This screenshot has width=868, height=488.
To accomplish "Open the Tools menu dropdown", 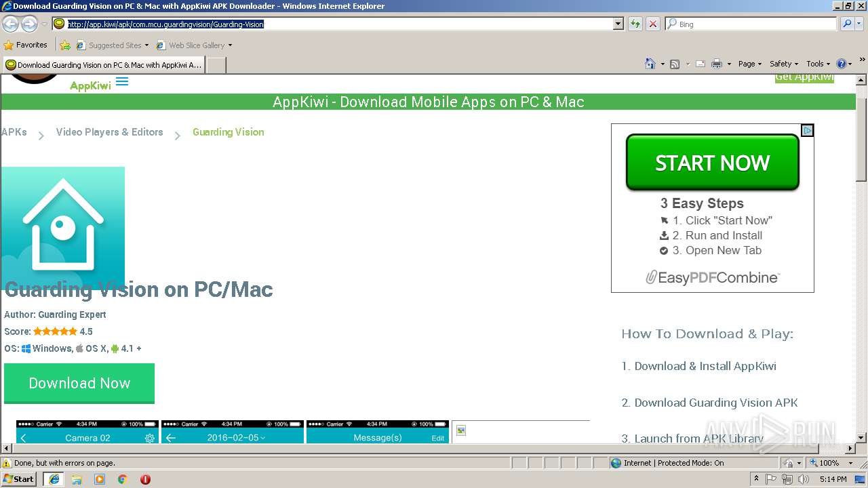I will pyautogui.click(x=818, y=64).
